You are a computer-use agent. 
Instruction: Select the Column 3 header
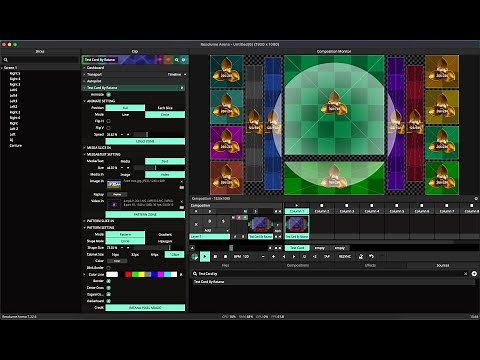click(x=347, y=211)
